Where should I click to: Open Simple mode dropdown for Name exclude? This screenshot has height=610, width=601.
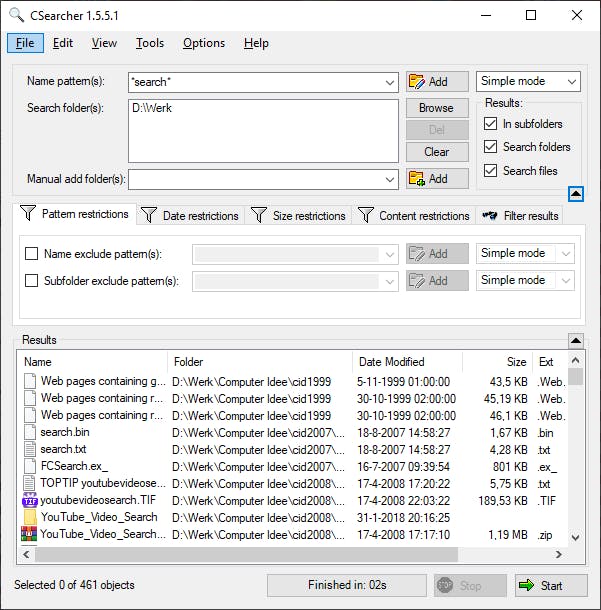click(x=566, y=254)
